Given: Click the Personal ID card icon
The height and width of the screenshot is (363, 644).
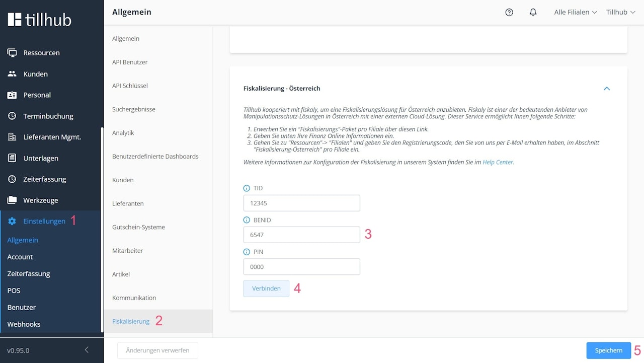Looking at the screenshot, I should pos(12,95).
